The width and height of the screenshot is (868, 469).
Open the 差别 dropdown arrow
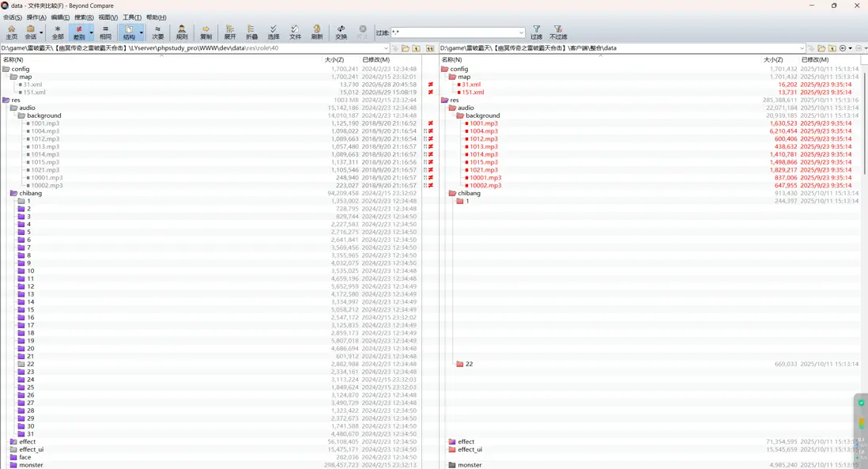pyautogui.click(x=92, y=32)
